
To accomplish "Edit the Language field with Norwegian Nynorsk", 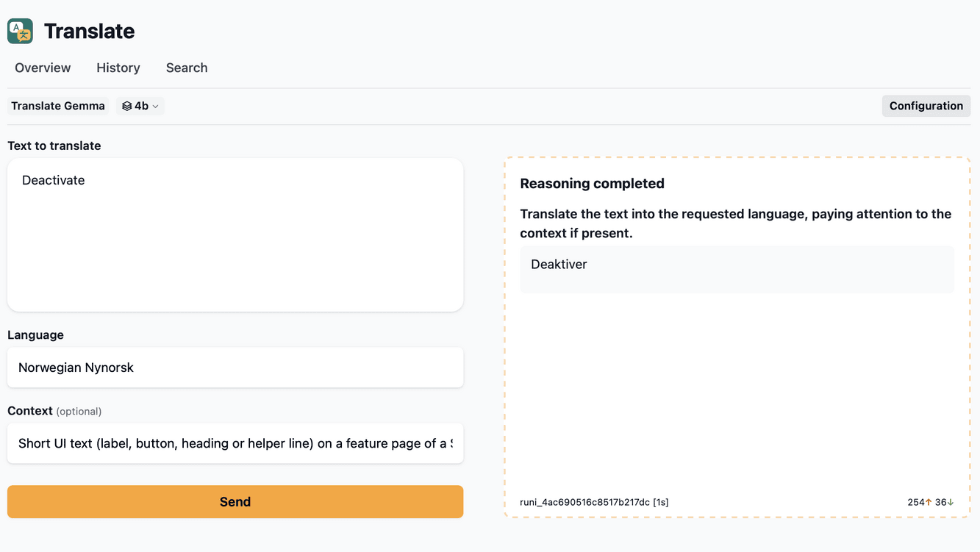I will pyautogui.click(x=235, y=368).
